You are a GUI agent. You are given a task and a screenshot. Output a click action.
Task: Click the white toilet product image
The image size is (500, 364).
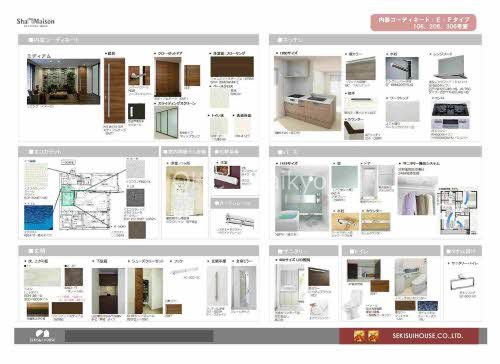353,304
